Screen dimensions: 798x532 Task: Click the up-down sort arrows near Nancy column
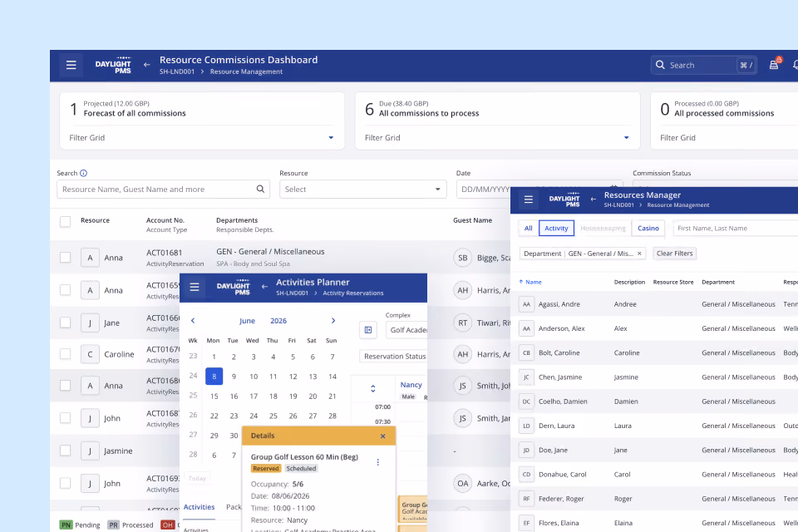(373, 388)
